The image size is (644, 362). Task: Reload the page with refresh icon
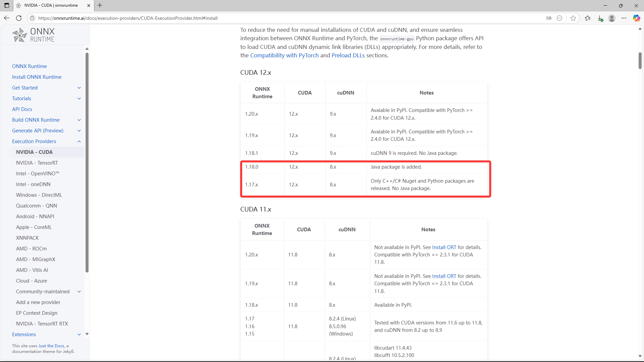[19, 18]
